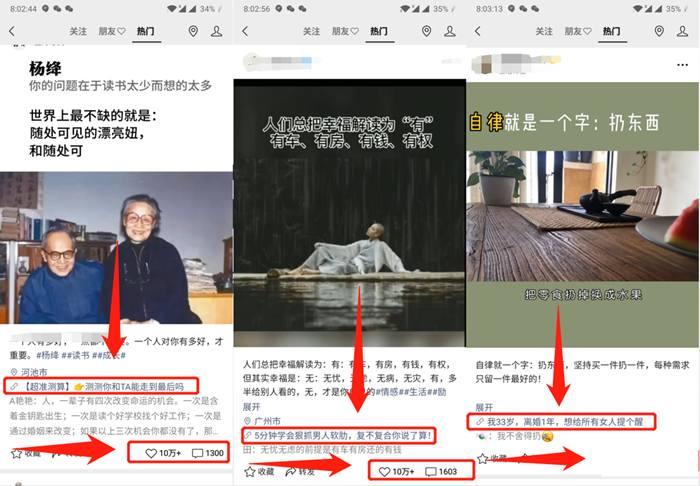700x486 pixels.
Task: Tap the back arrow in the 8:02:44 screen
Action: click(12, 31)
